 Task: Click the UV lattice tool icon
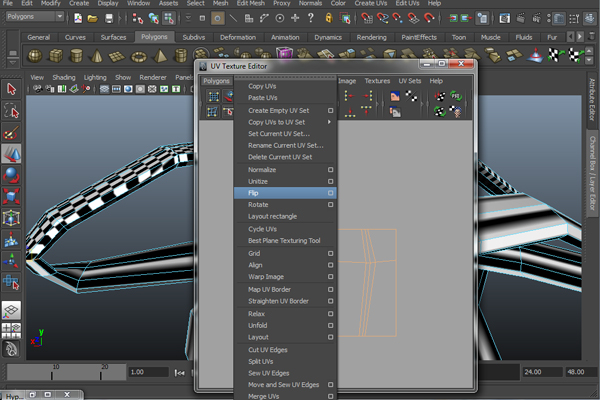(x=214, y=96)
